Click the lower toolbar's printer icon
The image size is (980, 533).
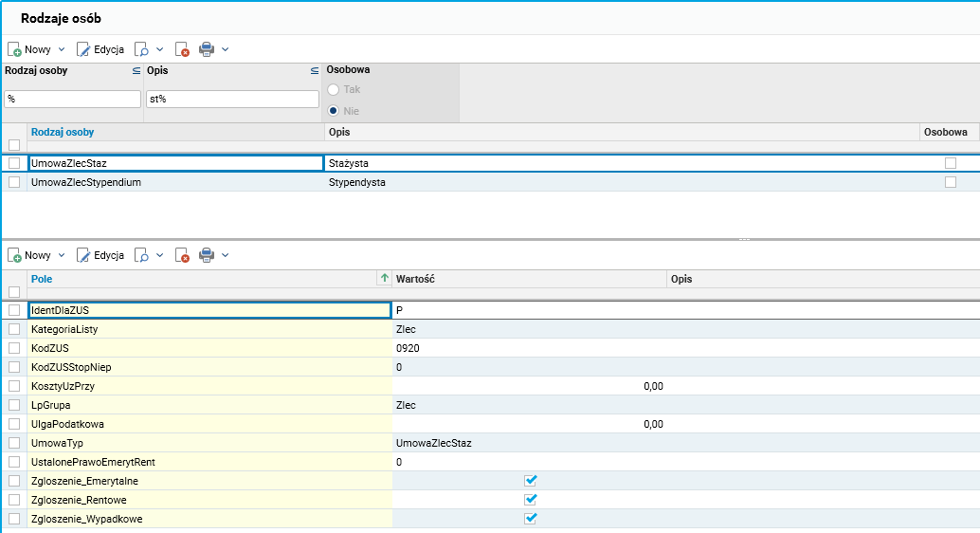pyautogui.click(x=207, y=255)
